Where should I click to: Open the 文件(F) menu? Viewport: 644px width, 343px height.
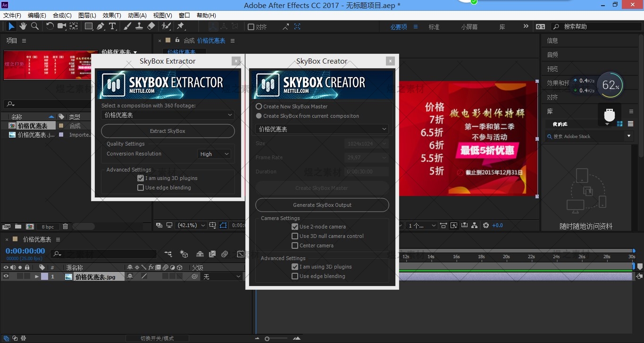pyautogui.click(x=12, y=16)
